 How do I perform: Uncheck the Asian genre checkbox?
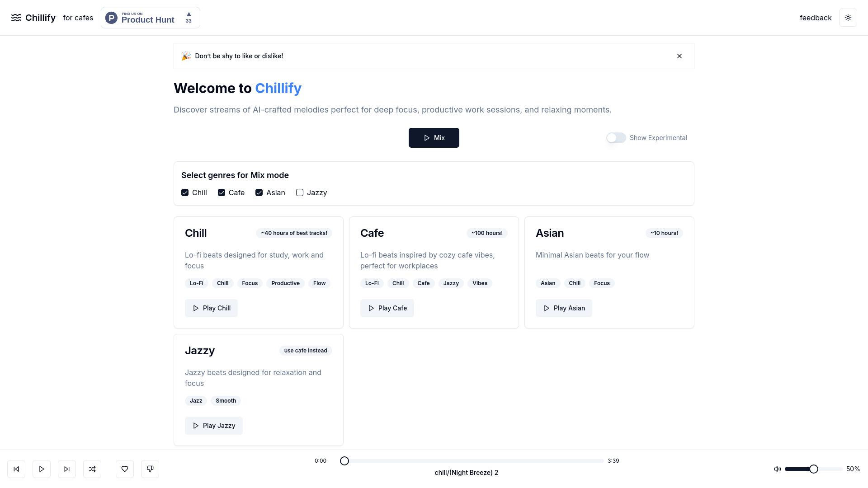pos(259,192)
